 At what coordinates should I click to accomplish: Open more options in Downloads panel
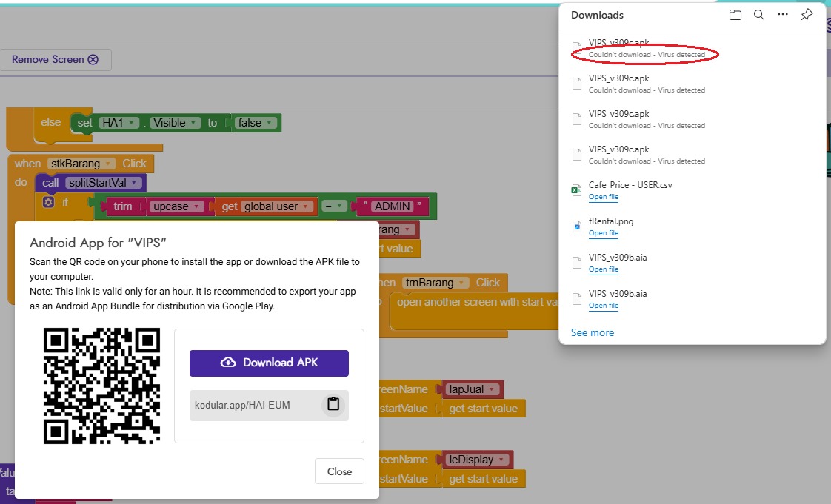(x=783, y=15)
